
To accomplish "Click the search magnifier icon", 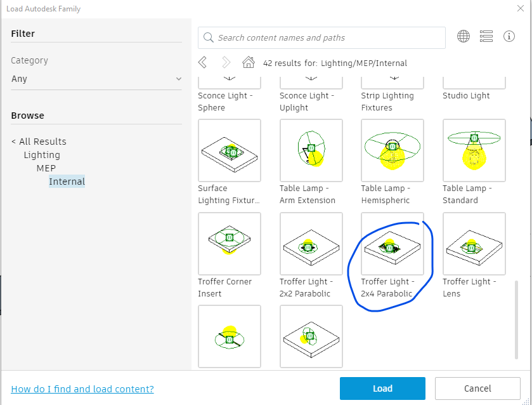I will pos(209,37).
